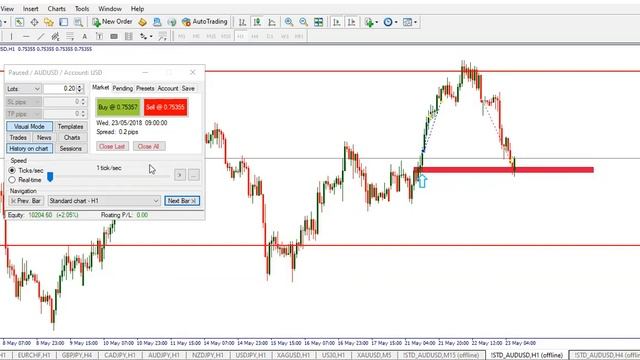Go to previous bar with Prev. Bar
The width and height of the screenshot is (640, 360).
coord(26,201)
